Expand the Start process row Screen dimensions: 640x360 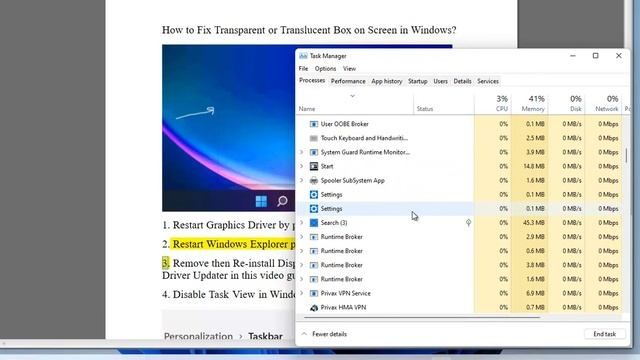pos(302,166)
